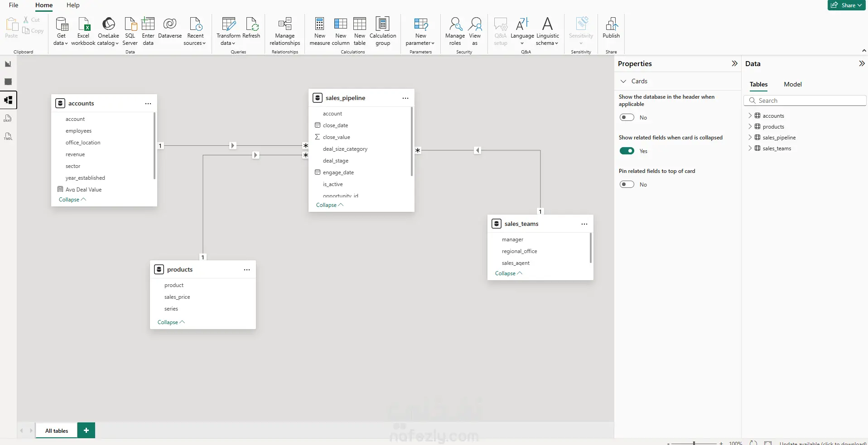Viewport: 868px width, 445px height.
Task: Select the sales_price field in products
Action: pyautogui.click(x=177, y=297)
